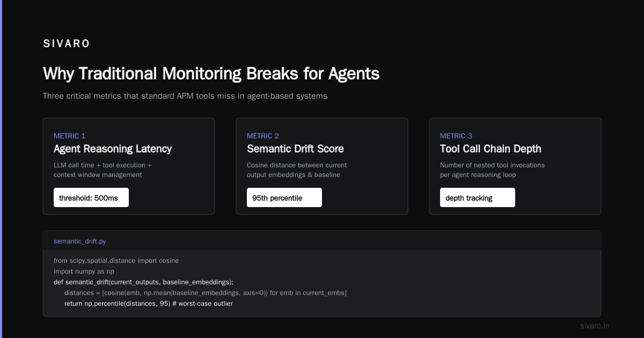Click the 'import numpy as np' line

(84, 271)
